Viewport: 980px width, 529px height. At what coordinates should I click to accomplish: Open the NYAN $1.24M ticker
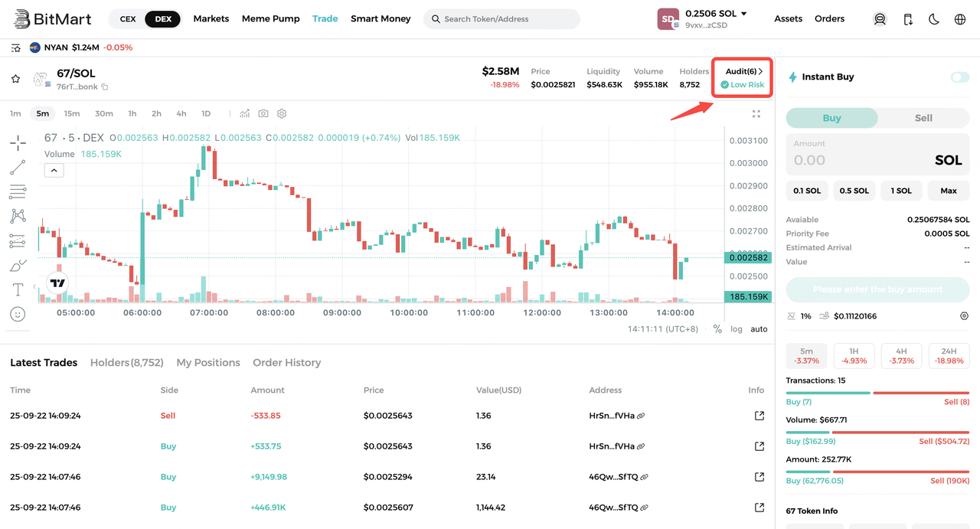coord(80,47)
